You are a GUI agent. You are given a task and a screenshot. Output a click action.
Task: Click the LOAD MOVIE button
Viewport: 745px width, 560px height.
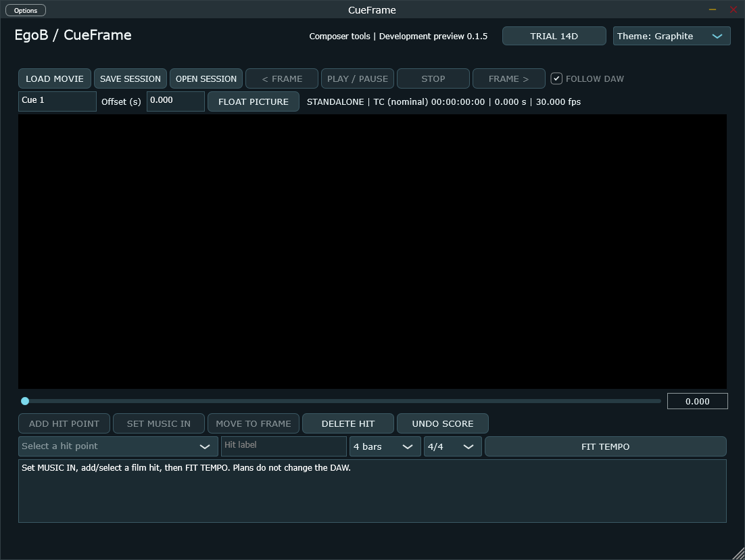click(55, 79)
